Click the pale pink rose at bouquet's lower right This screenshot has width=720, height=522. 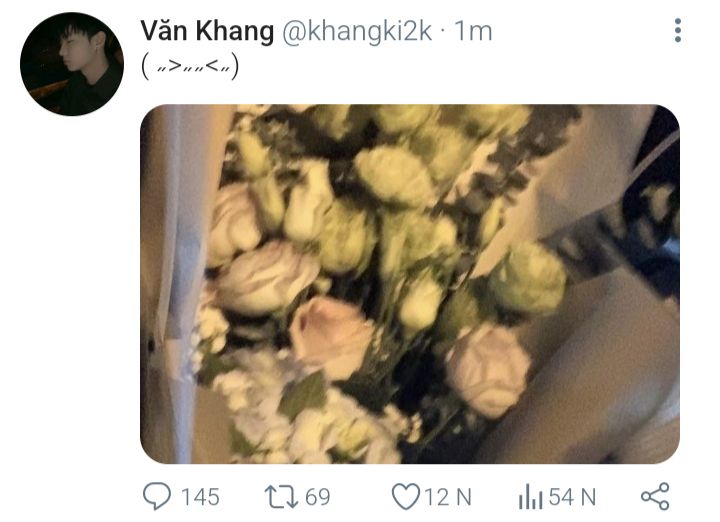point(488,370)
